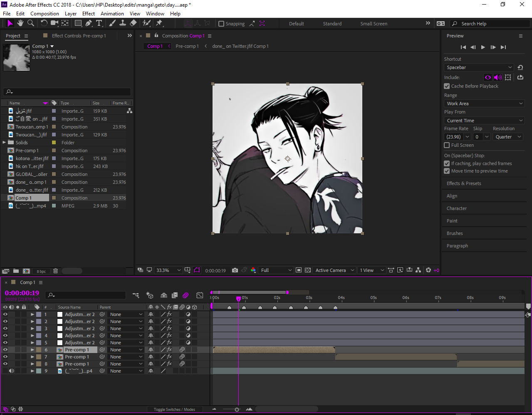This screenshot has height=415, width=532.
Task: Switch to the Standard workspace
Action: [332, 24]
